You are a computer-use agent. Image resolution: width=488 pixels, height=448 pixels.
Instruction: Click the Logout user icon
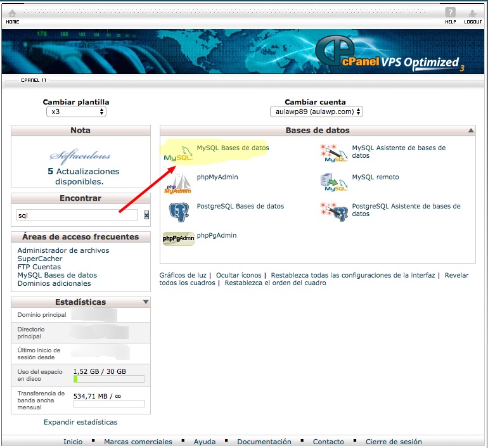(x=472, y=13)
